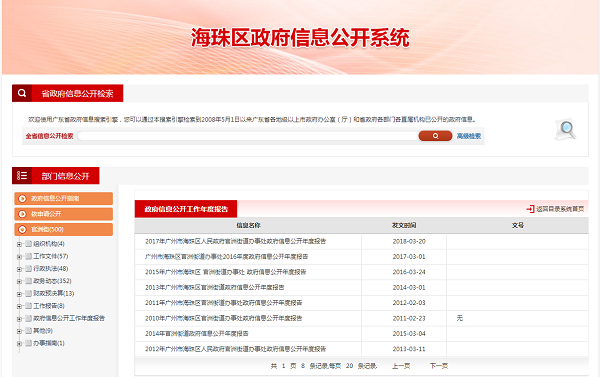Select 工作报告(8) in the tree
The width and height of the screenshot is (600, 377).
point(49,306)
